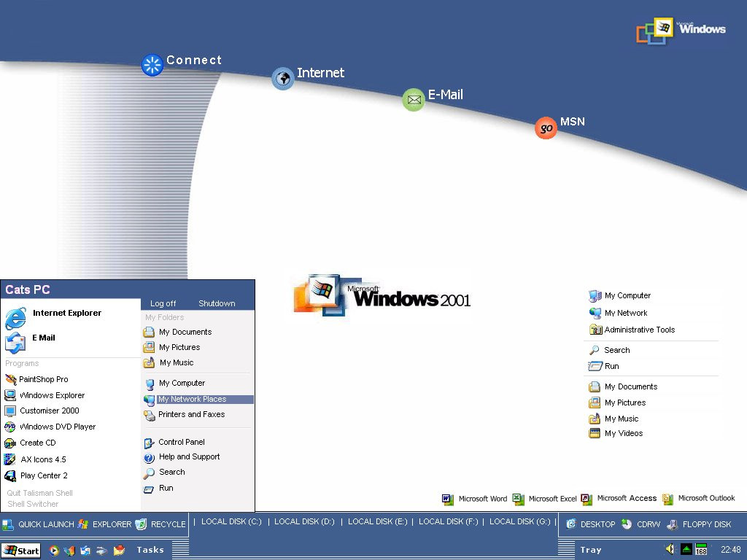This screenshot has height=560, width=747.
Task: Click the green E-Mail envelope icon
Action: pyautogui.click(x=414, y=100)
